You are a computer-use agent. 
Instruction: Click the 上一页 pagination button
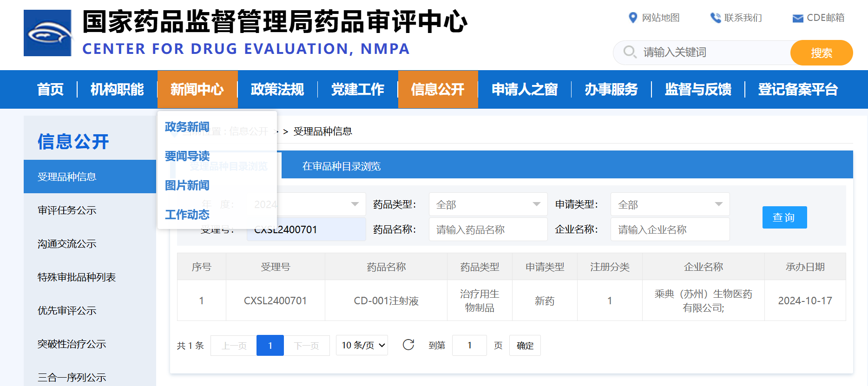(x=234, y=346)
